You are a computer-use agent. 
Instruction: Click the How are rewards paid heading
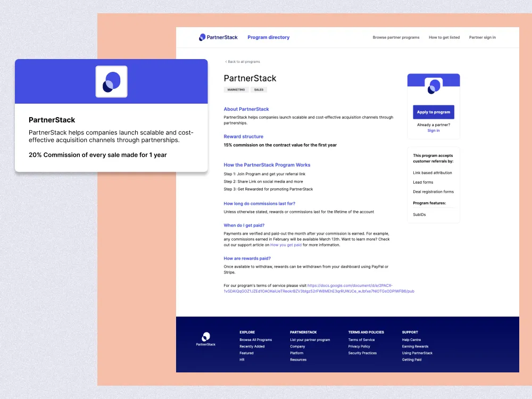[x=247, y=258]
